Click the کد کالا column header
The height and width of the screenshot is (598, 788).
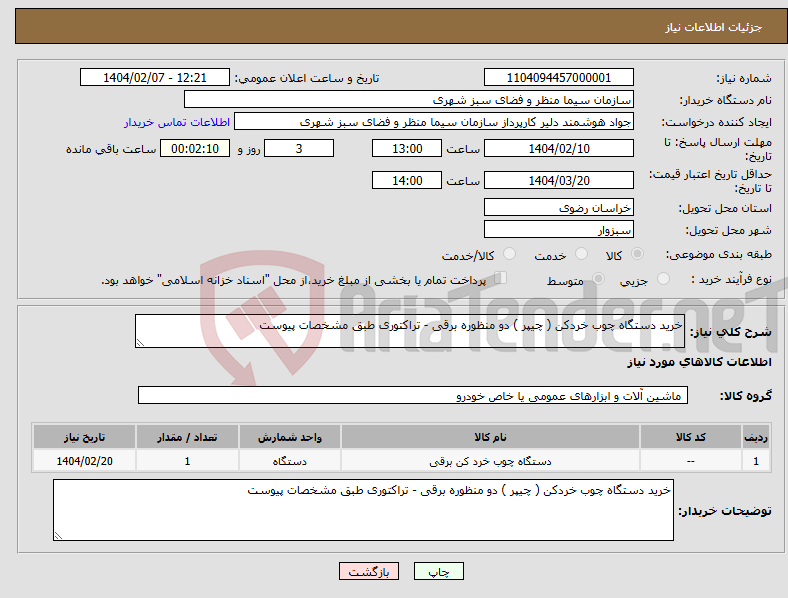point(691,437)
